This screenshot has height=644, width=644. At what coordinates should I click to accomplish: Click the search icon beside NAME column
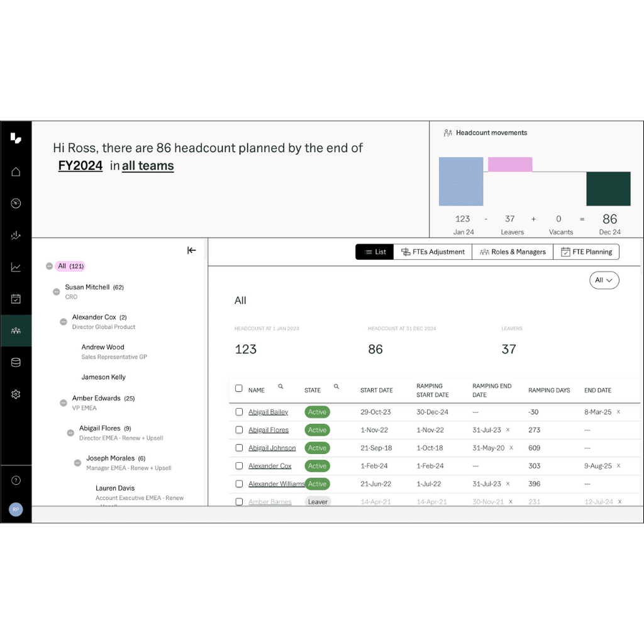pos(281,386)
